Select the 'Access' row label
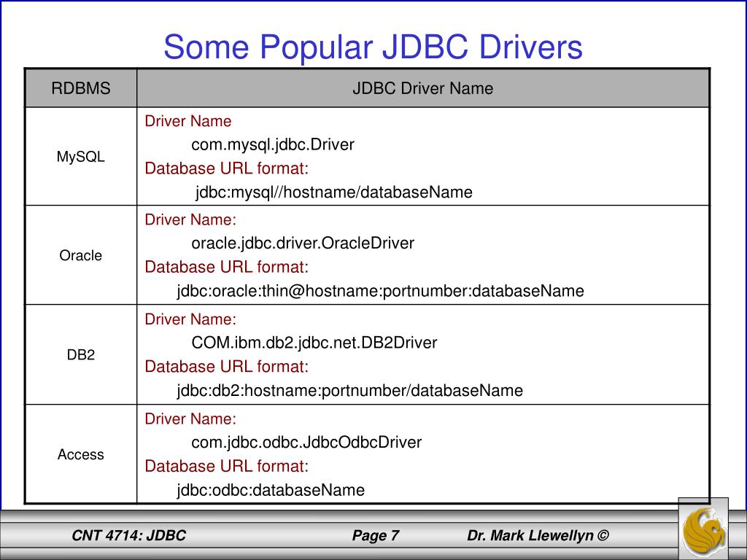 [80, 454]
